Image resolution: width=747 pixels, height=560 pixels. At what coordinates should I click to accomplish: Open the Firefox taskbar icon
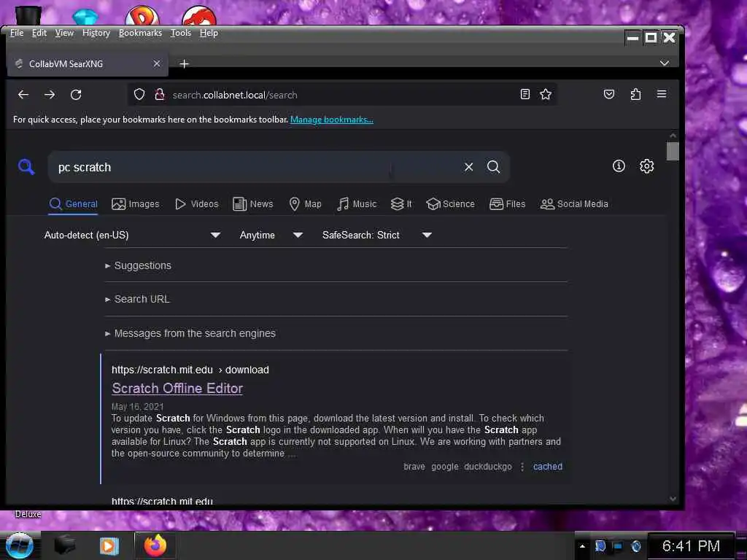point(155,545)
